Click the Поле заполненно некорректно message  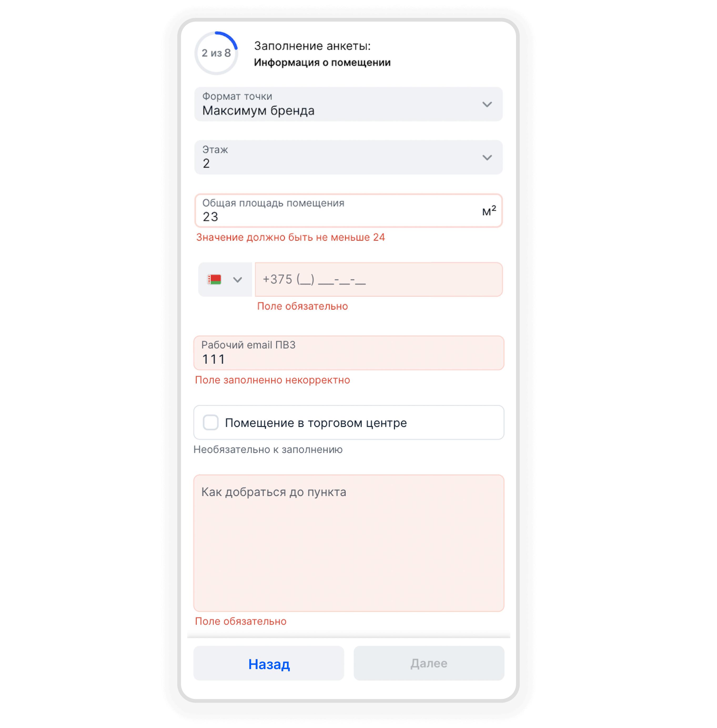272,380
